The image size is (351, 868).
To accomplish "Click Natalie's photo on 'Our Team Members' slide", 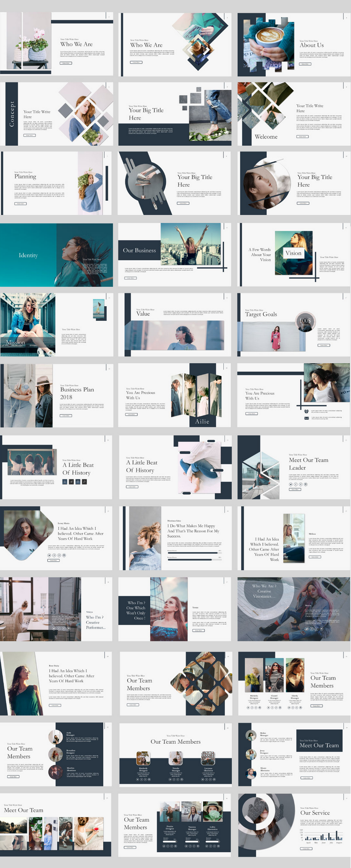I will point(176,758).
